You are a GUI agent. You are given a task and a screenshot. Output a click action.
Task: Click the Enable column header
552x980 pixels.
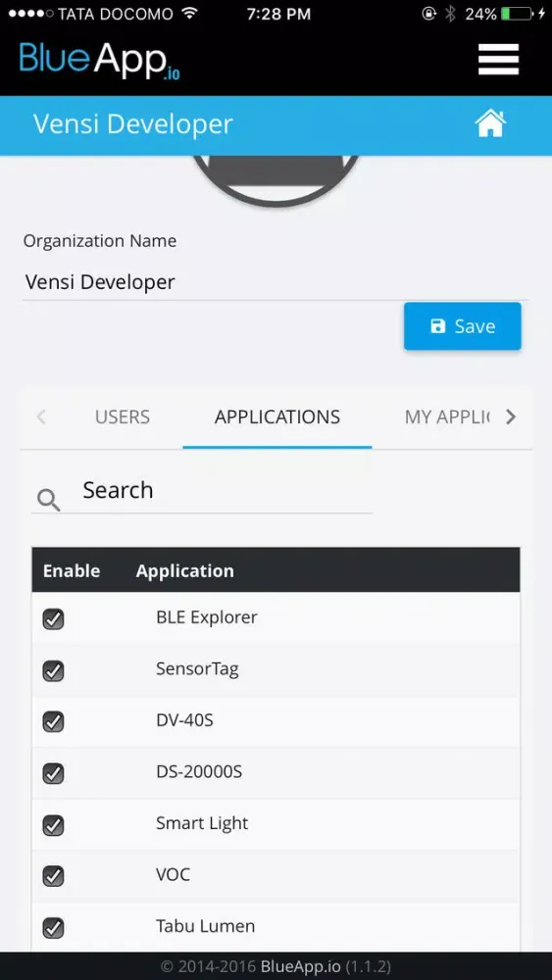click(x=72, y=570)
